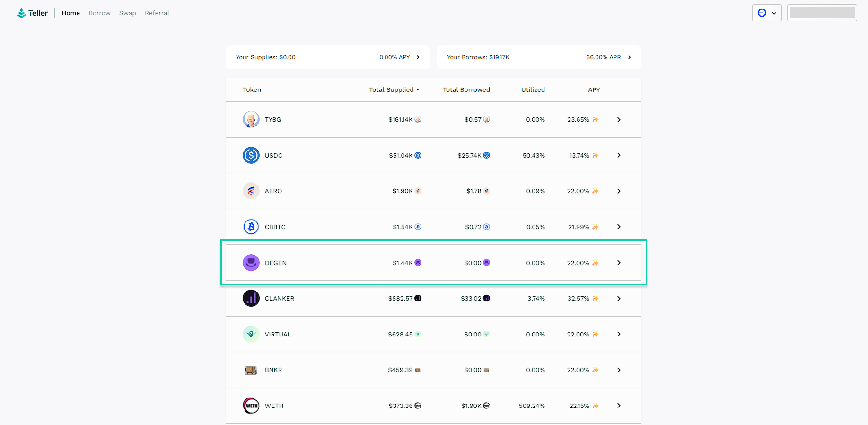This screenshot has height=425, width=868.
Task: Expand Your Borrows details arrow
Action: tap(629, 57)
